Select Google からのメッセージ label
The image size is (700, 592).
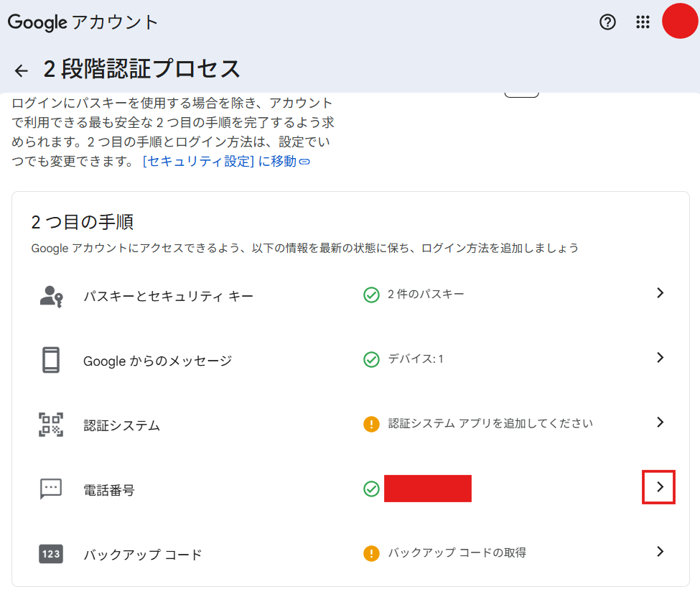pyautogui.click(x=157, y=361)
